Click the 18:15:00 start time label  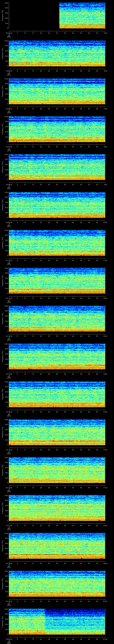click(9, 450)
